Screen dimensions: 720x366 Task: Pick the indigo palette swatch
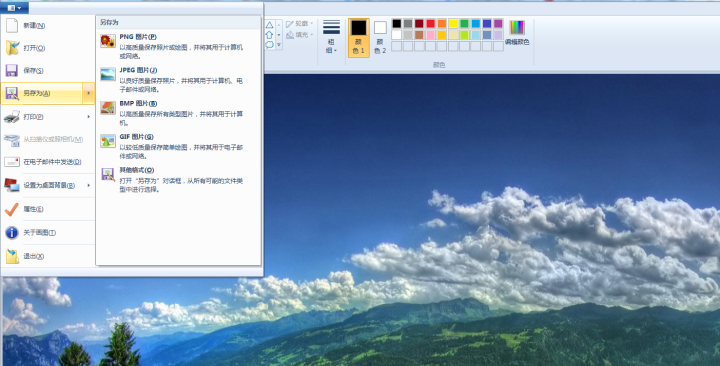487,23
